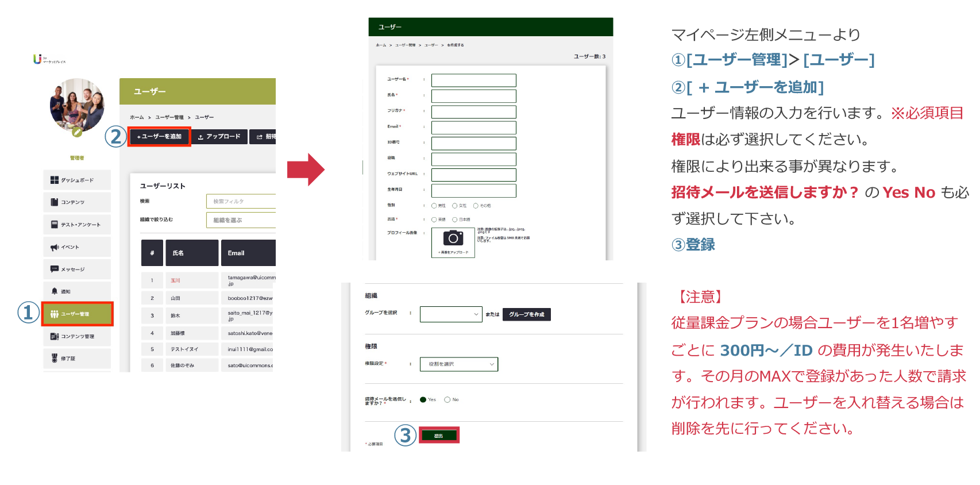Click the # column header
980x485 pixels.
point(152,253)
